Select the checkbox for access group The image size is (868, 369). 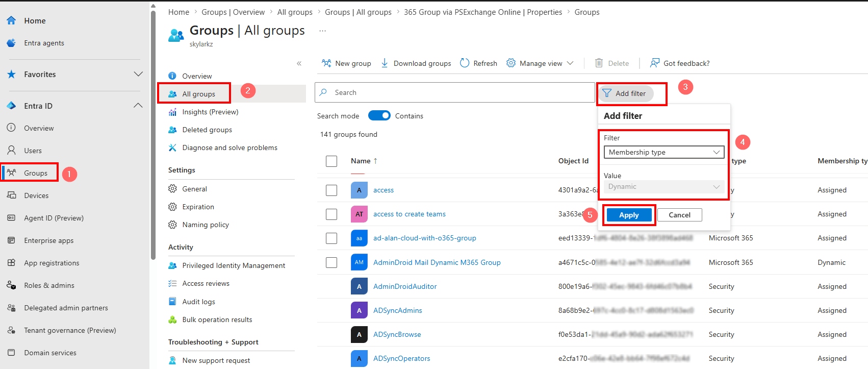(x=331, y=190)
